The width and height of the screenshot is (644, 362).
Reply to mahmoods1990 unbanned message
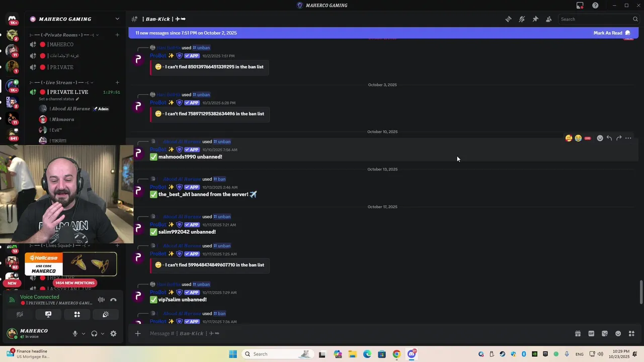(609, 138)
